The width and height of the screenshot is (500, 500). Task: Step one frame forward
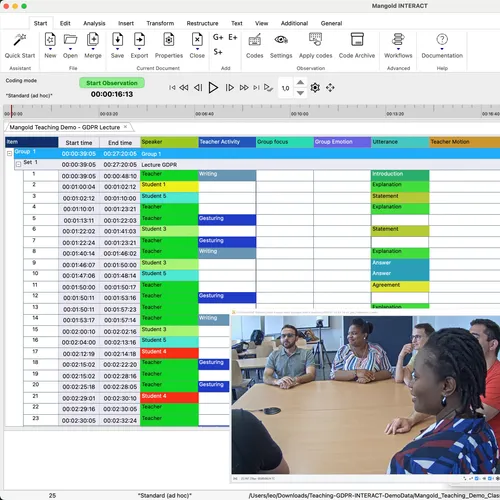[229, 88]
